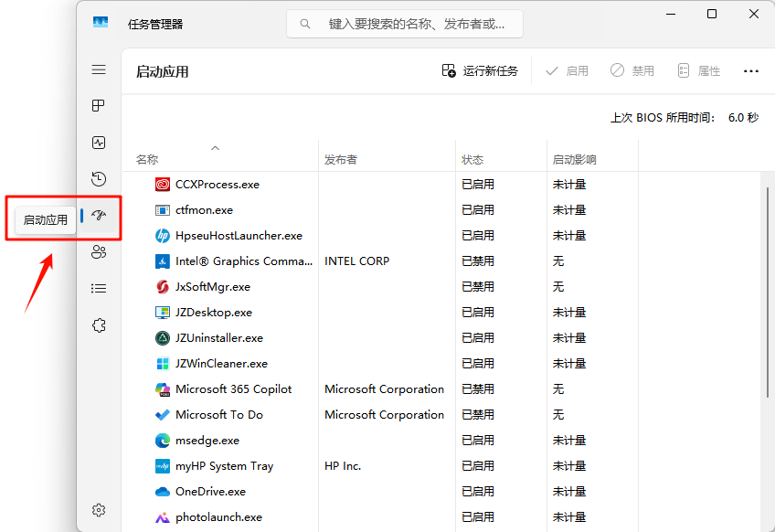
Task: Click the 禁用 disable button
Action: [632, 71]
